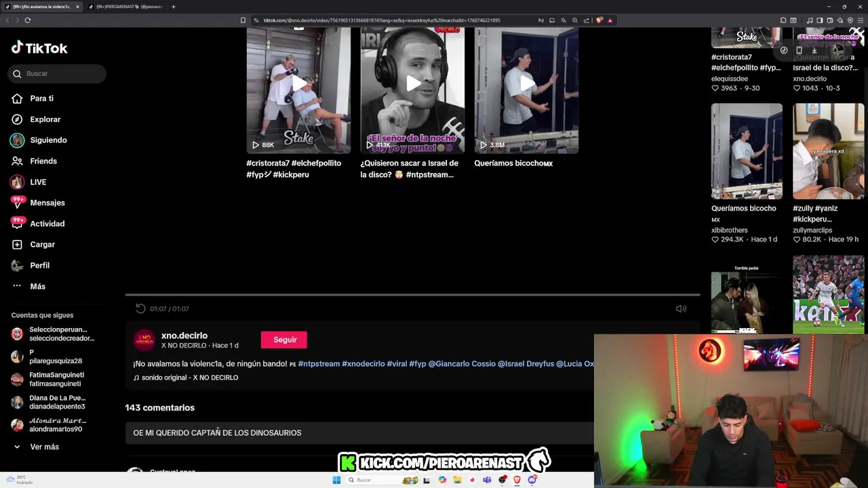Open the Siguiendo feed

48,140
